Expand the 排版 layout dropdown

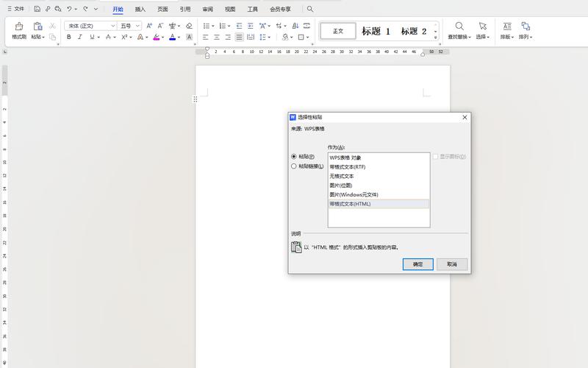pos(506,30)
